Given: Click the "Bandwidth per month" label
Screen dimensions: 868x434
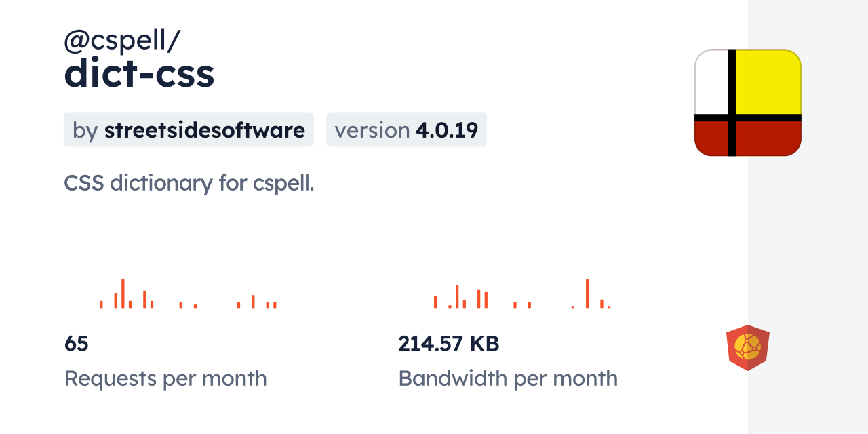Looking at the screenshot, I should coord(508,378).
